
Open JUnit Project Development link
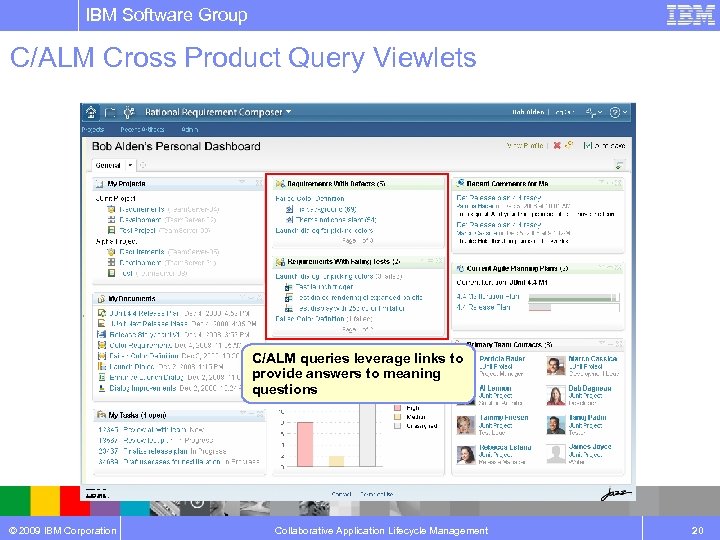coord(140,220)
